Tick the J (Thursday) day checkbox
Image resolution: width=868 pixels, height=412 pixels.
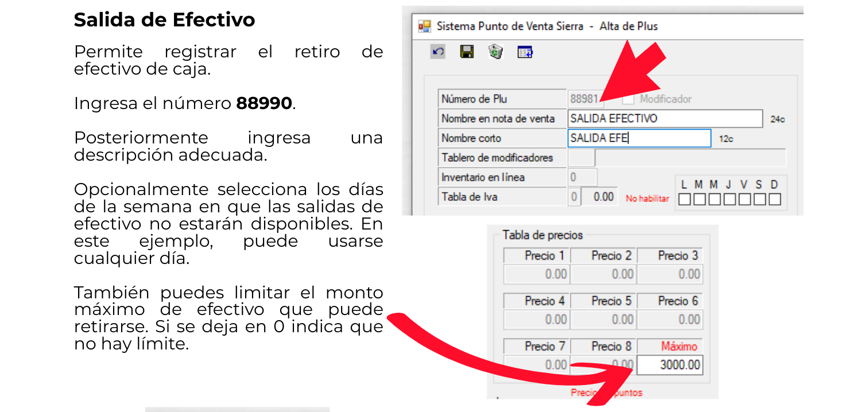pos(729,199)
